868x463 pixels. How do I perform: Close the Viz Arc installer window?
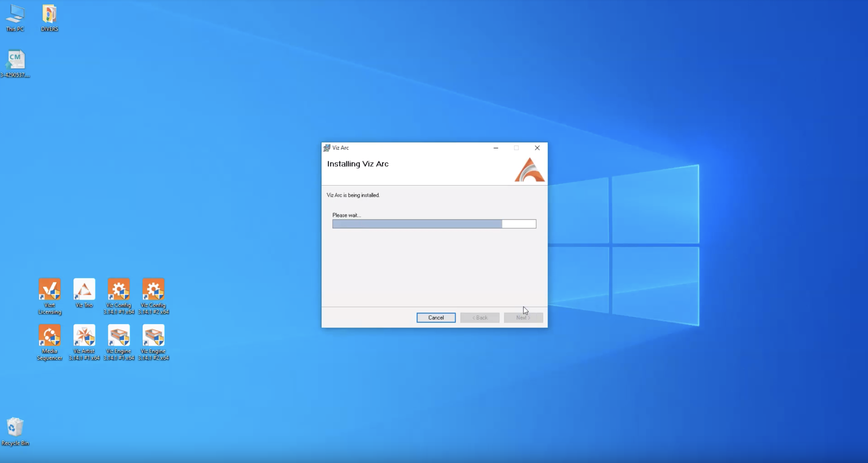click(x=537, y=148)
